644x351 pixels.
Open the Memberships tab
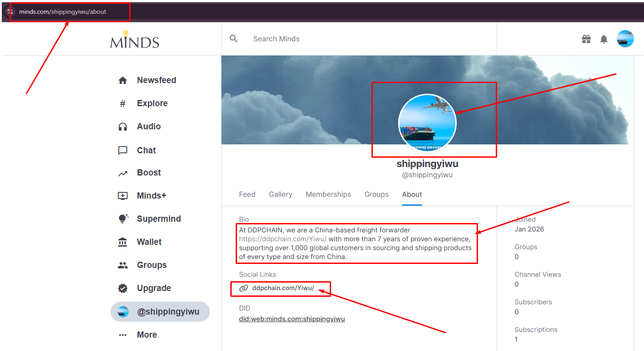(x=328, y=195)
